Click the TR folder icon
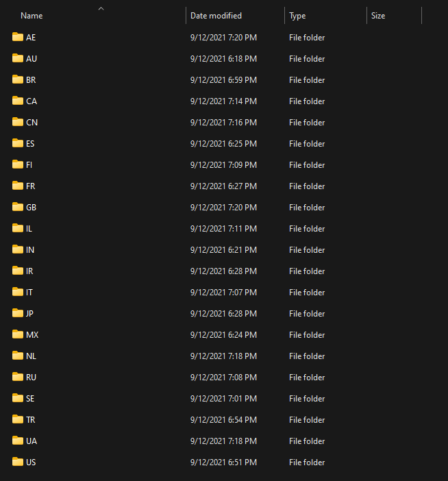This screenshot has width=448, height=481. click(18, 419)
